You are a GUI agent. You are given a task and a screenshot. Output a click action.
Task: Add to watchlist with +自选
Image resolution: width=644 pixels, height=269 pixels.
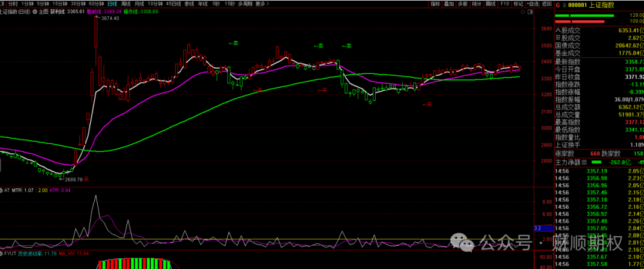click(532, 4)
